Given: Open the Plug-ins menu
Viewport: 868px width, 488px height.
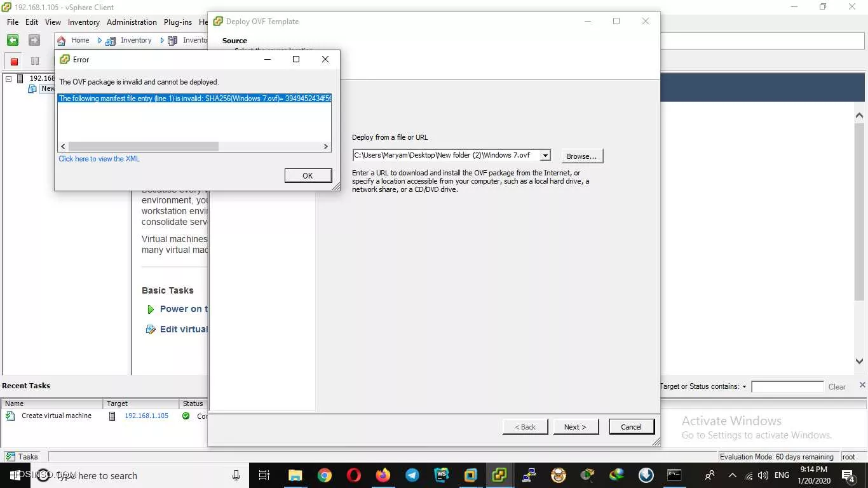Looking at the screenshot, I should (178, 22).
